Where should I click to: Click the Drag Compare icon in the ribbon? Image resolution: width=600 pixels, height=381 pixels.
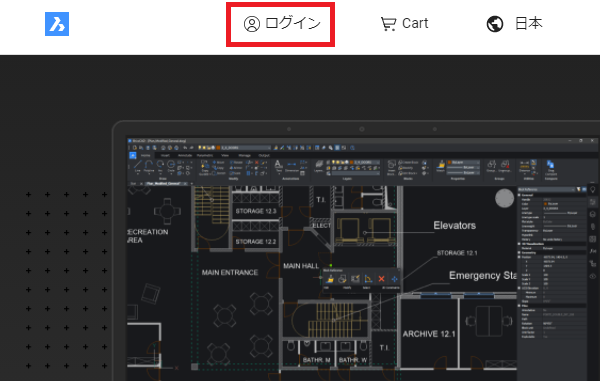[551, 167]
